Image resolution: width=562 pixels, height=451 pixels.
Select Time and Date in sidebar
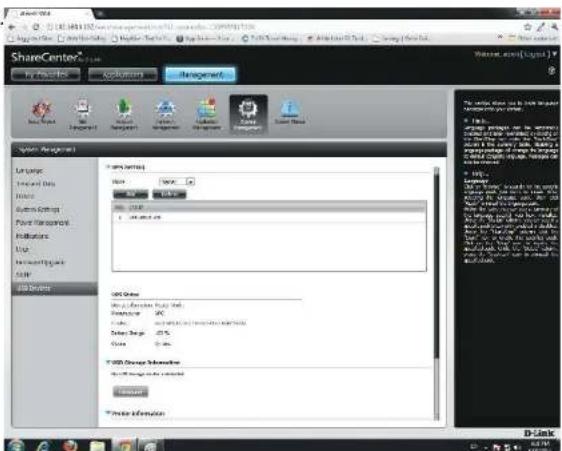pos(35,184)
